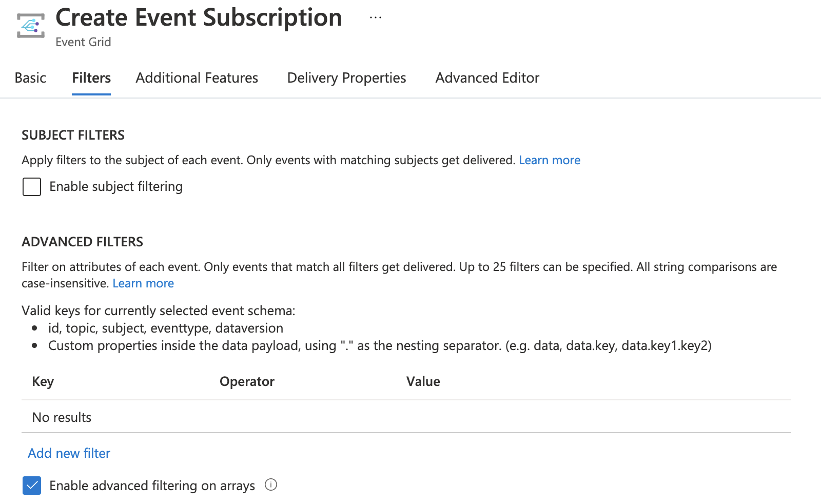Click the Create Event Subscription page title
Viewport: 821px width, 504px height.
(199, 18)
